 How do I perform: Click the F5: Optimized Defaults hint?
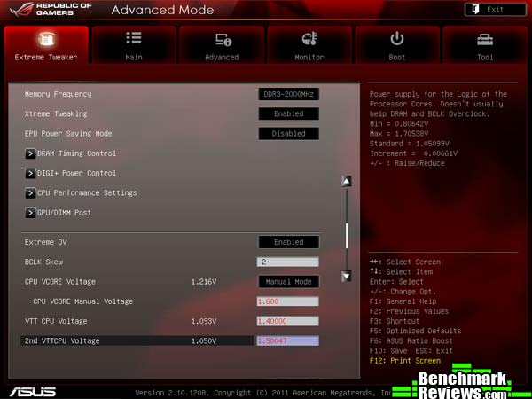point(416,331)
